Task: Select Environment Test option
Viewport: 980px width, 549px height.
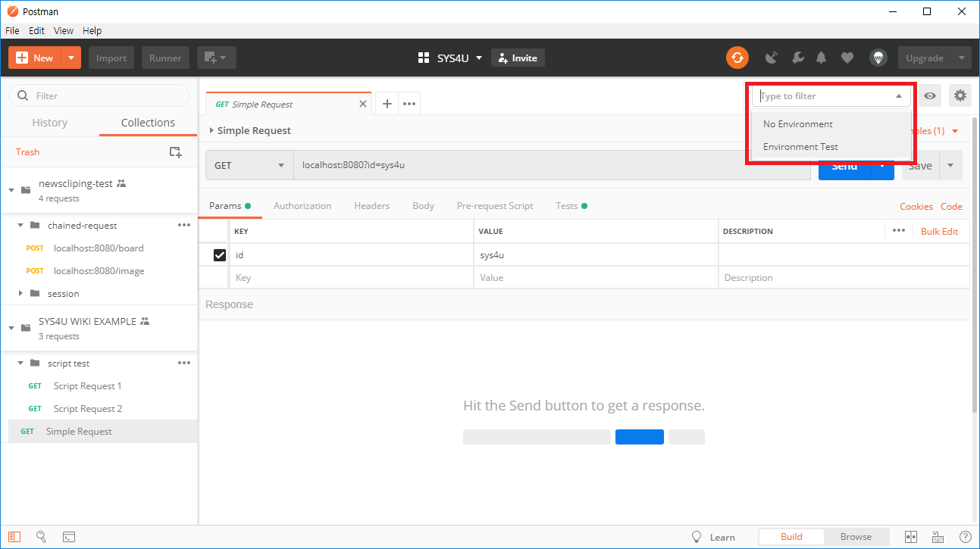Action: point(831,147)
